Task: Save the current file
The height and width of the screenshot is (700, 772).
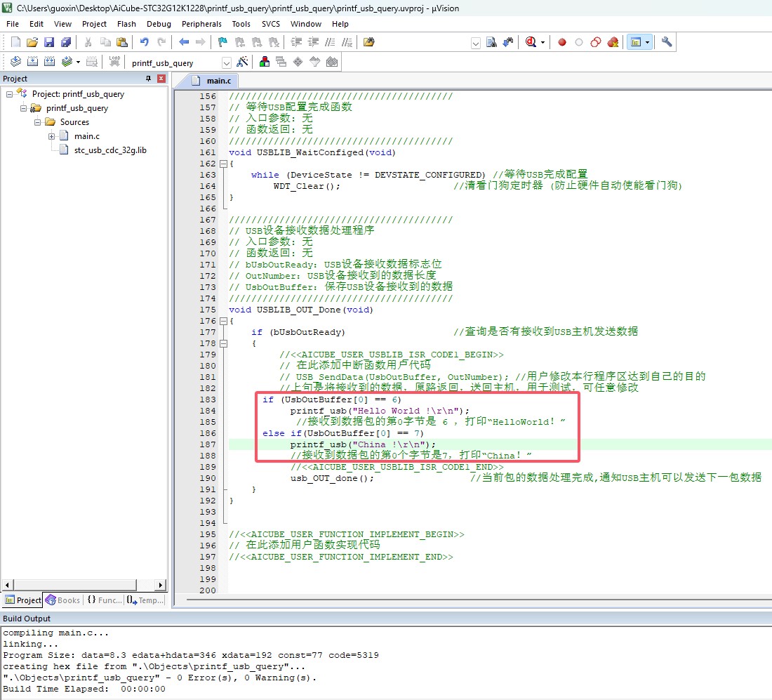Action: click(x=48, y=42)
